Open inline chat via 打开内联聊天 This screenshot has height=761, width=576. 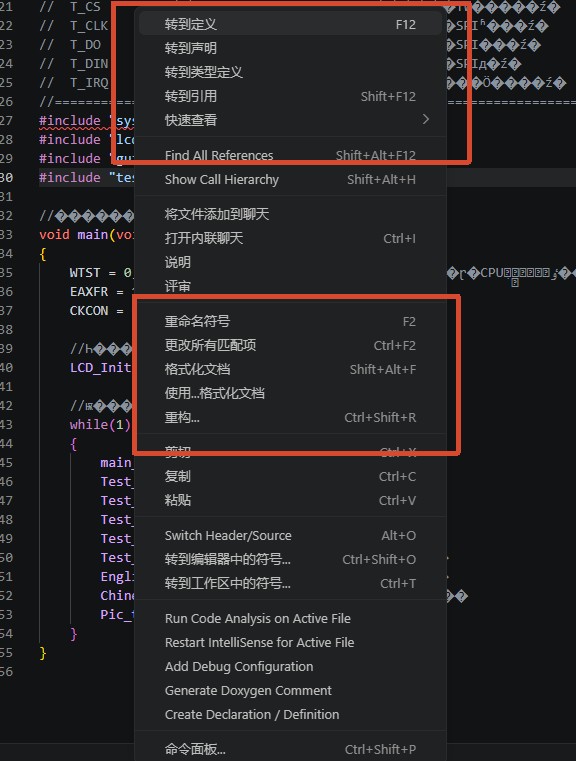click(290, 238)
